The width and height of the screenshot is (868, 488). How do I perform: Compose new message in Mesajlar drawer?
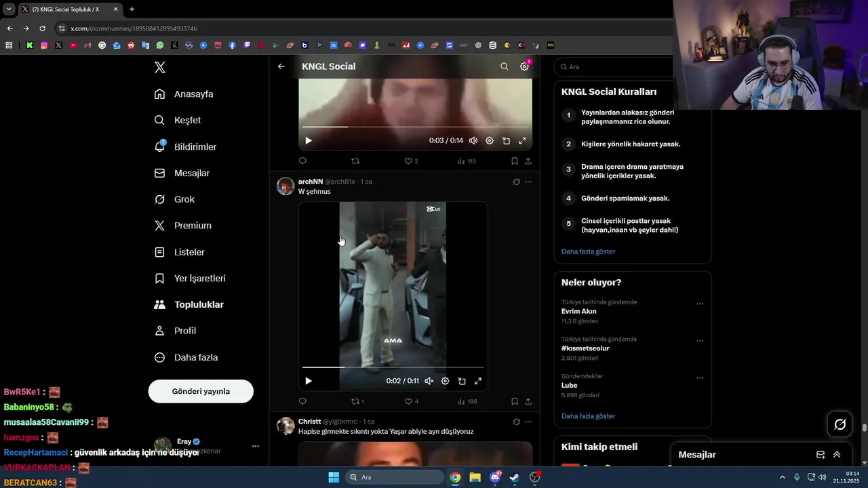tap(821, 455)
